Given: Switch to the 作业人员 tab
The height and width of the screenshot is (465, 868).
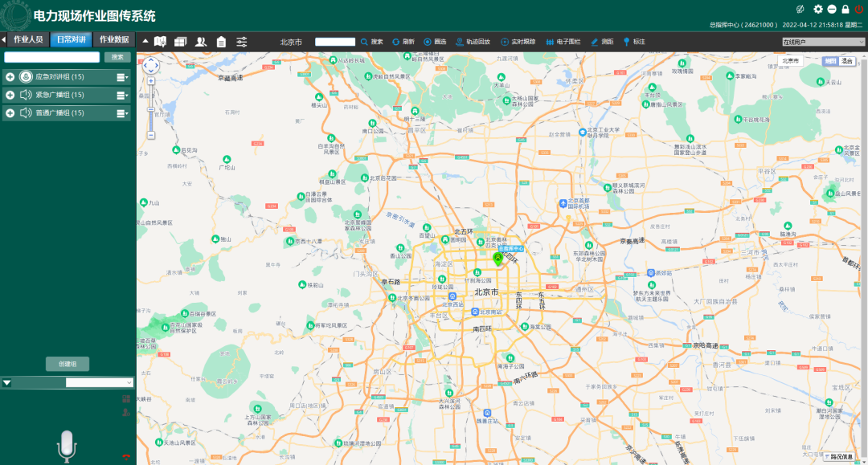Looking at the screenshot, I should pyautogui.click(x=28, y=39).
